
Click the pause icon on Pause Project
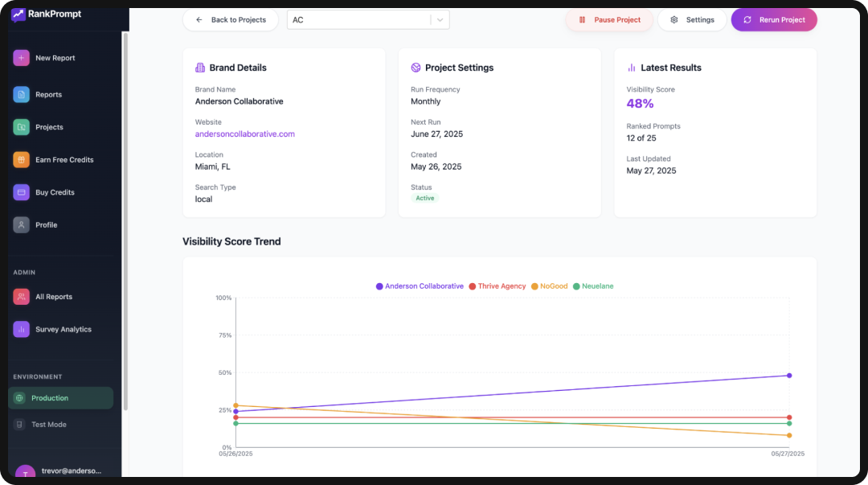point(582,19)
